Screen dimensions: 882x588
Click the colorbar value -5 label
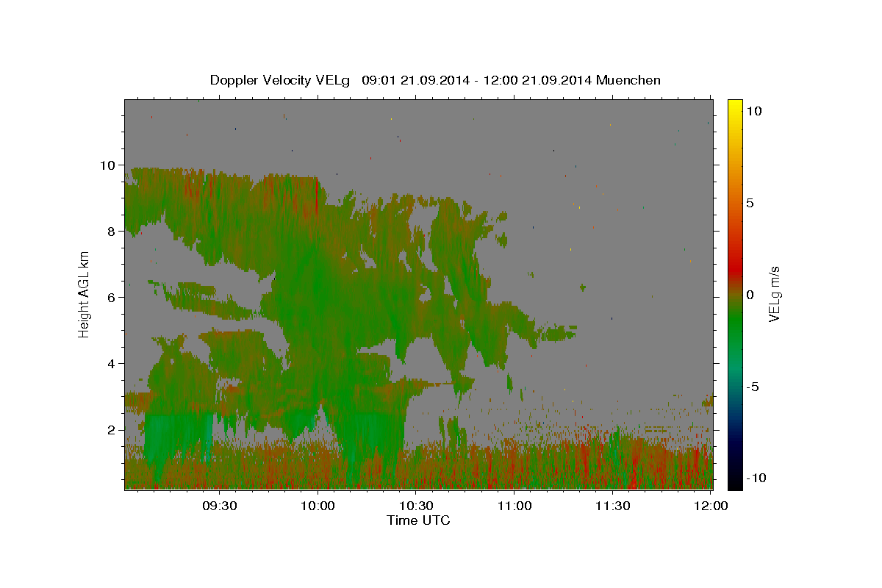coord(753,387)
